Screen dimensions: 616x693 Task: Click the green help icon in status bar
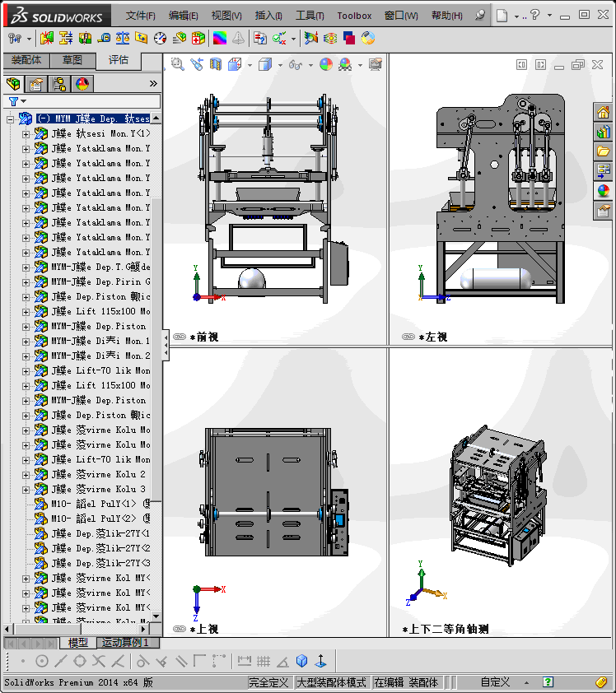point(548,682)
